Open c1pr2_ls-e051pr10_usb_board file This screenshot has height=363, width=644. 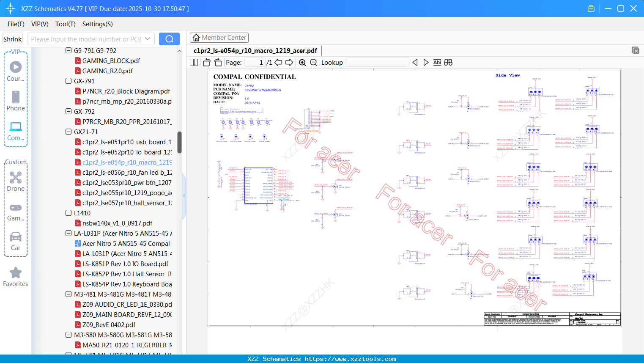point(127,142)
